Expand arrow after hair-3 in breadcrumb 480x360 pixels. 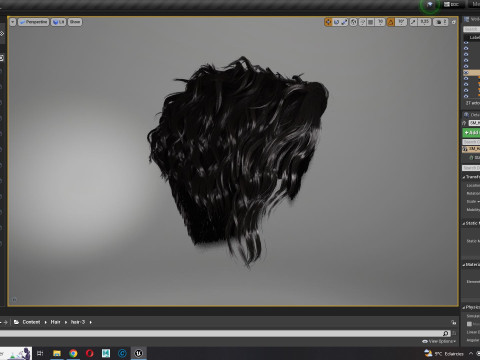click(x=91, y=322)
